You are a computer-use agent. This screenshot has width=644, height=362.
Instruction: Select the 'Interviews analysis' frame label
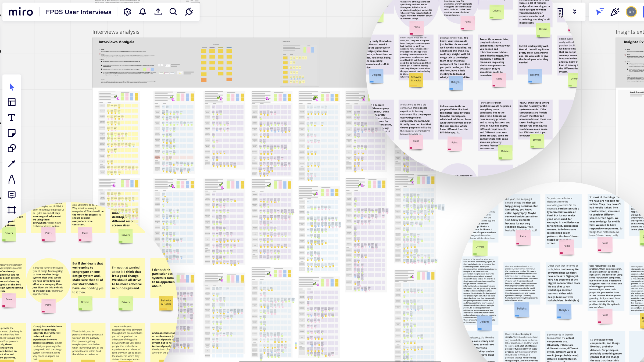click(116, 32)
